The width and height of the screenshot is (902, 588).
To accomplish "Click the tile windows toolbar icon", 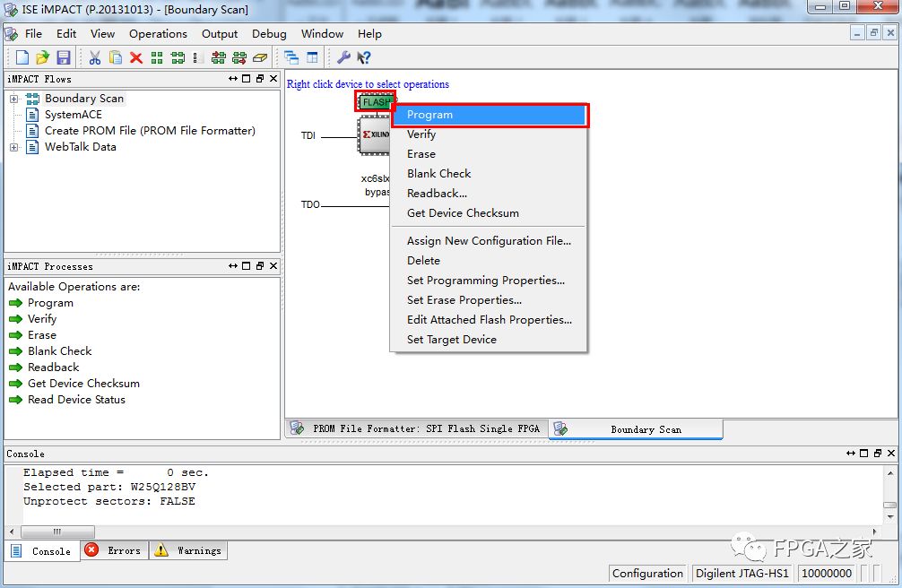I will point(312,57).
